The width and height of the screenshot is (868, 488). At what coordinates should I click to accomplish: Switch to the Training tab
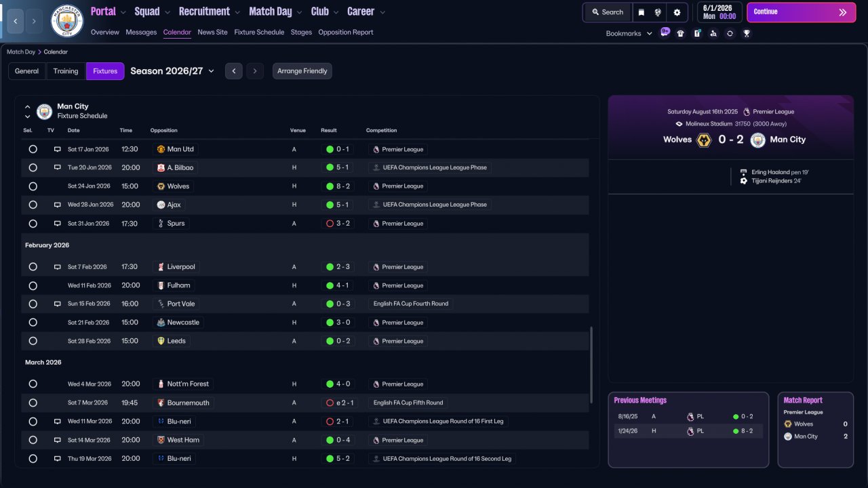[66, 71]
